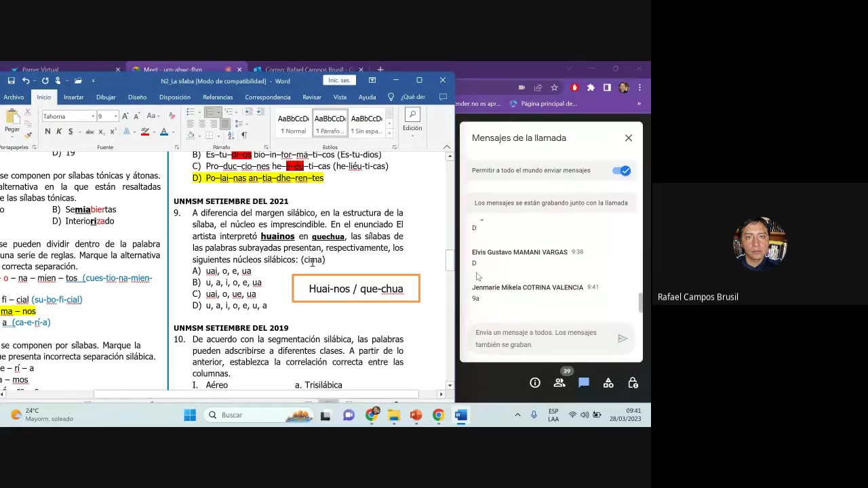Switch to the Referencias ribbon tab
The width and height of the screenshot is (868, 488).
(x=218, y=97)
